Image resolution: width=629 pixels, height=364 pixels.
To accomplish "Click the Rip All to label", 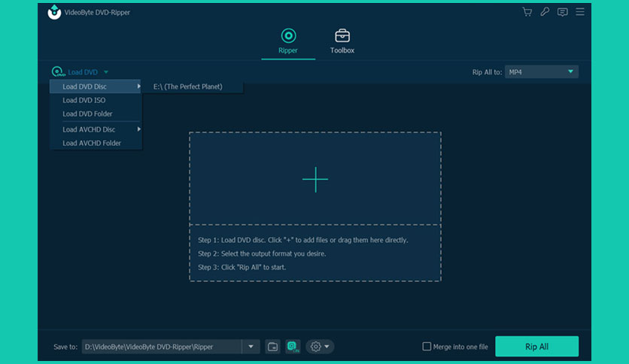I will (x=487, y=72).
